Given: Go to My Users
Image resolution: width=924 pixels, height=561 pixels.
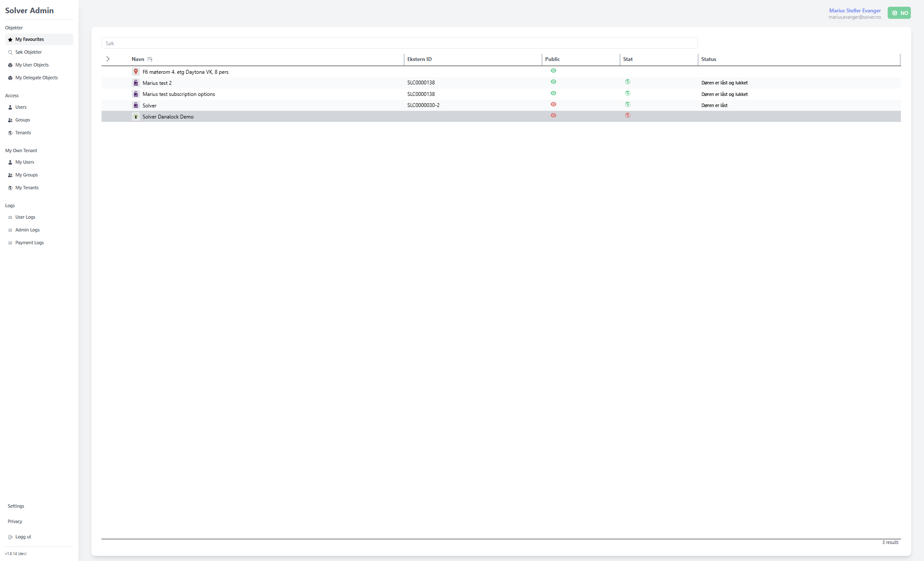Looking at the screenshot, I should tap(39, 162).
